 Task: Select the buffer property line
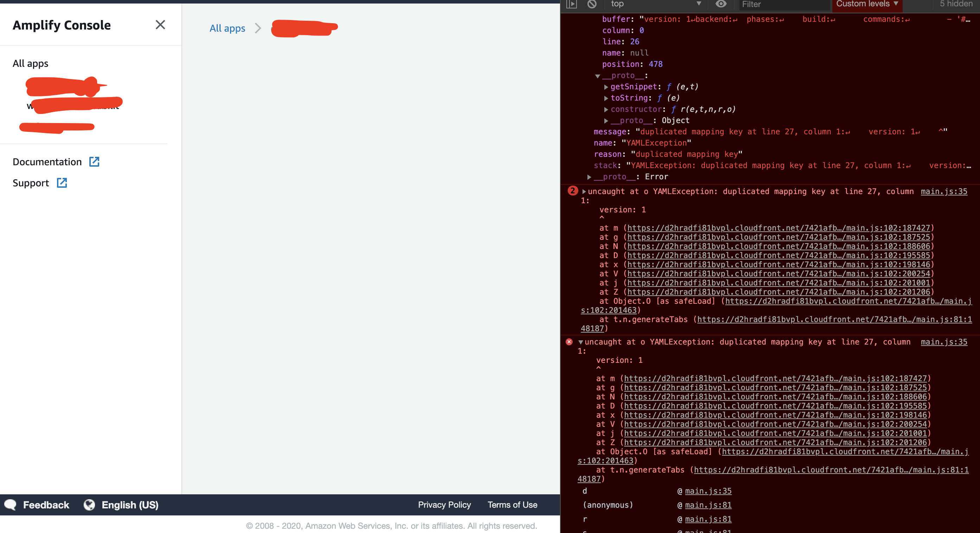pos(786,19)
